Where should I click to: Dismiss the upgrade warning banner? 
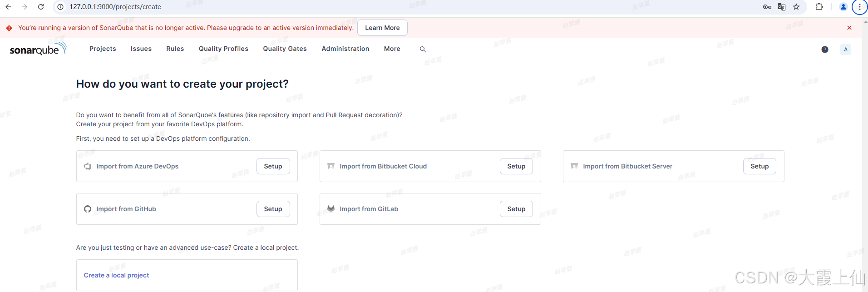[849, 28]
